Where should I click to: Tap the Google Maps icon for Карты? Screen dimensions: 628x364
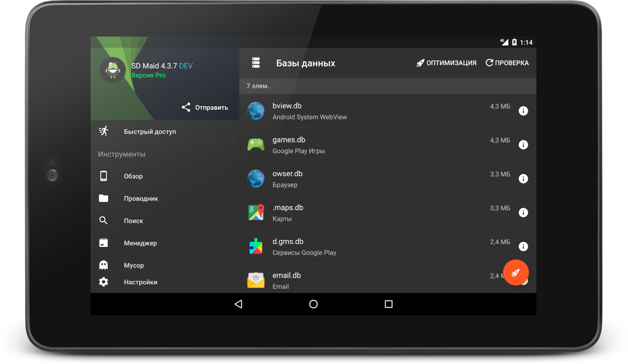pyautogui.click(x=256, y=212)
